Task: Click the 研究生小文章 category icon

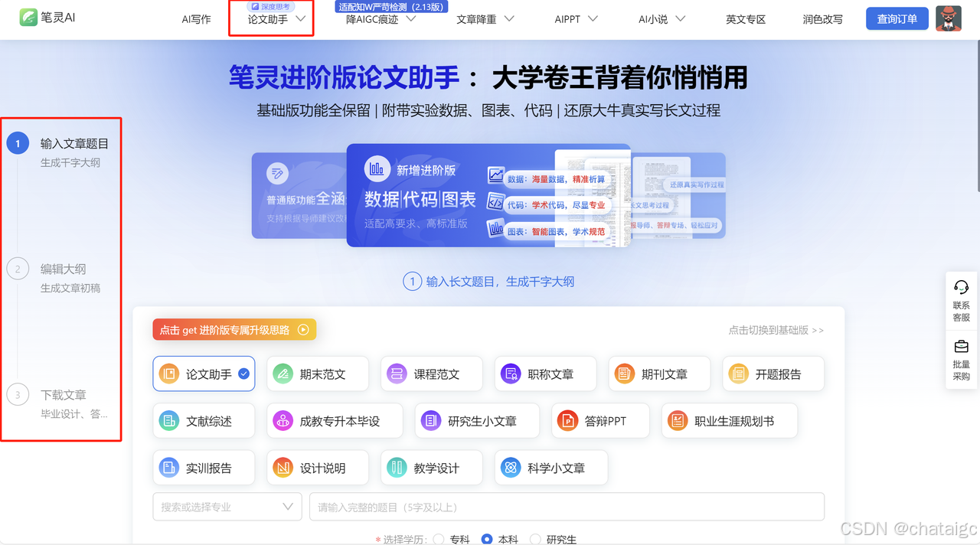Action: 431,421
